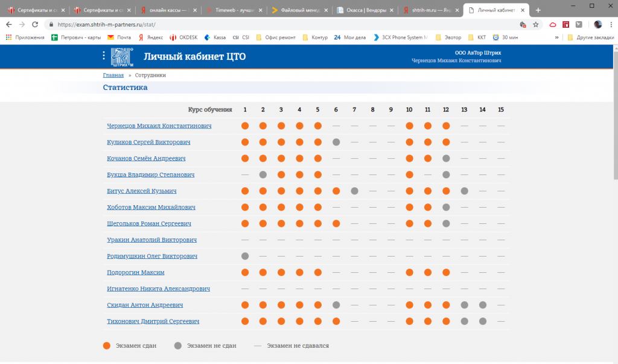The image size is (618, 364).
Task: Open Скидан Антон Андреевич employee link
Action: click(145, 305)
